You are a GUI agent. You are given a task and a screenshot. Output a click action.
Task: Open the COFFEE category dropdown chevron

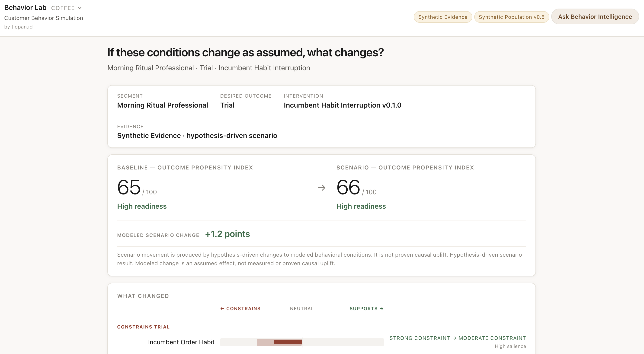80,8
